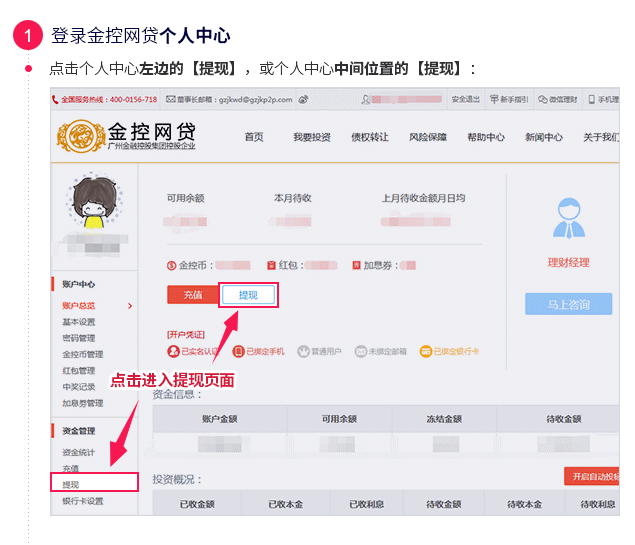Screen dimensions: 635x545
Task: Open 风险保障 navigation item
Action: (x=428, y=137)
